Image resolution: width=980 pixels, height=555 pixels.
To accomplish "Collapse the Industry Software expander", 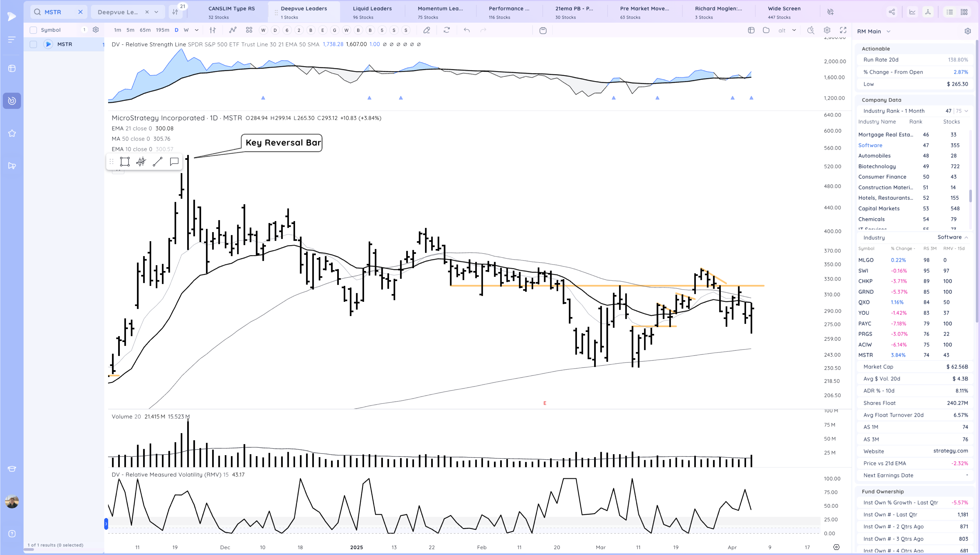I will pos(966,237).
